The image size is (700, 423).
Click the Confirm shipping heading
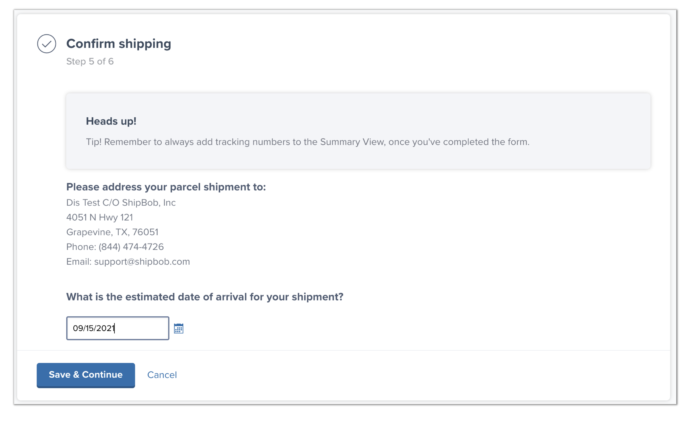[x=118, y=44]
